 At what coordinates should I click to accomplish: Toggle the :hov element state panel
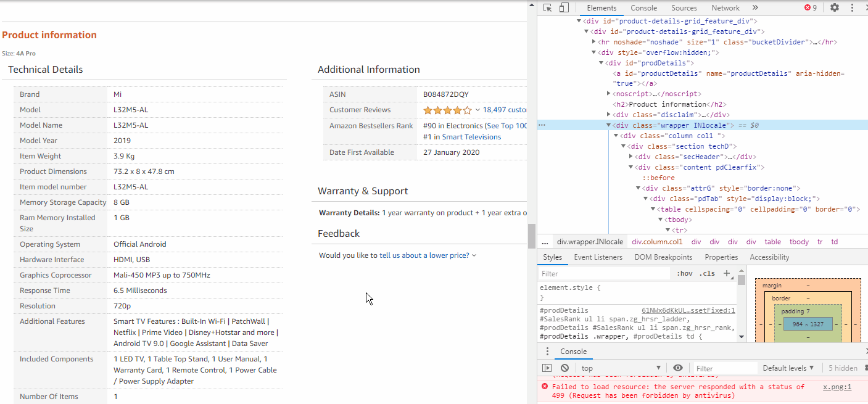tap(684, 273)
